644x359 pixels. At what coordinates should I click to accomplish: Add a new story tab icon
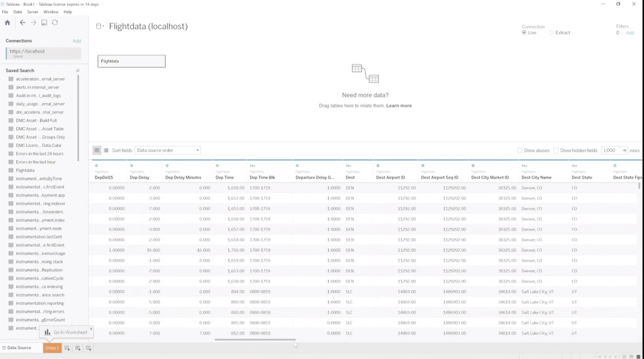(88, 348)
